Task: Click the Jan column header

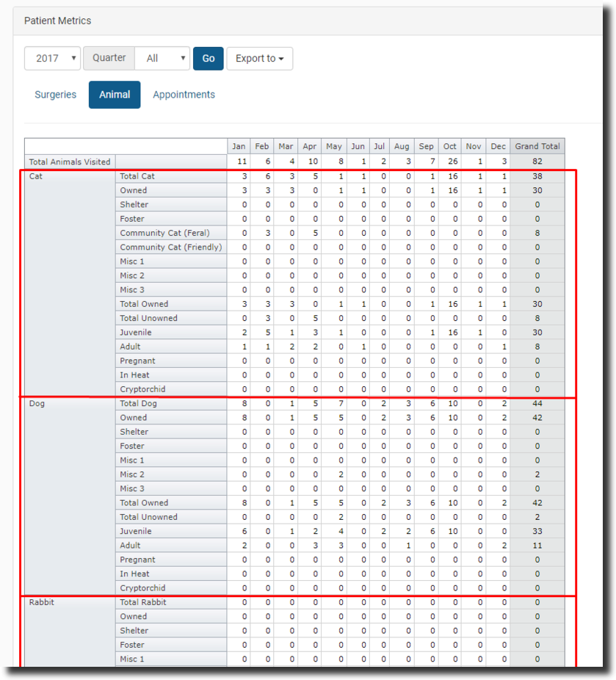Action: (x=239, y=146)
